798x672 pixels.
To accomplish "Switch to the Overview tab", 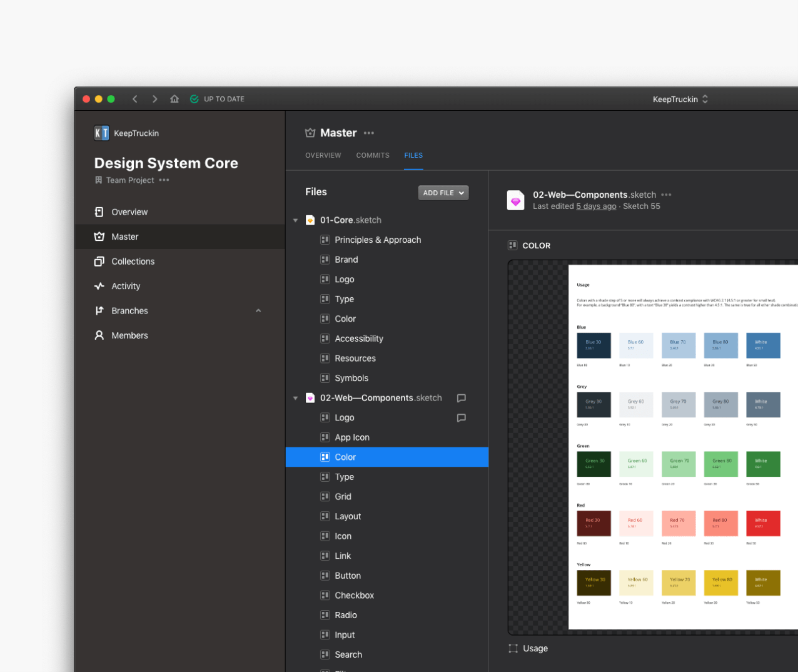I will pyautogui.click(x=323, y=155).
